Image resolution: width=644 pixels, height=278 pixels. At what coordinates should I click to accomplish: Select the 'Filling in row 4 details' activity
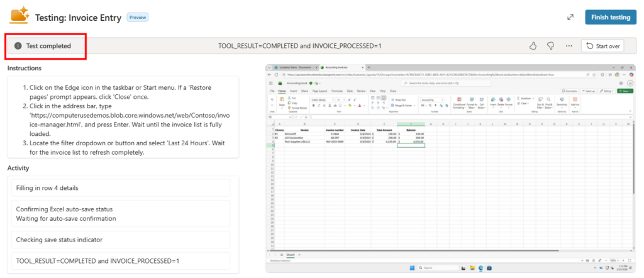(x=119, y=187)
